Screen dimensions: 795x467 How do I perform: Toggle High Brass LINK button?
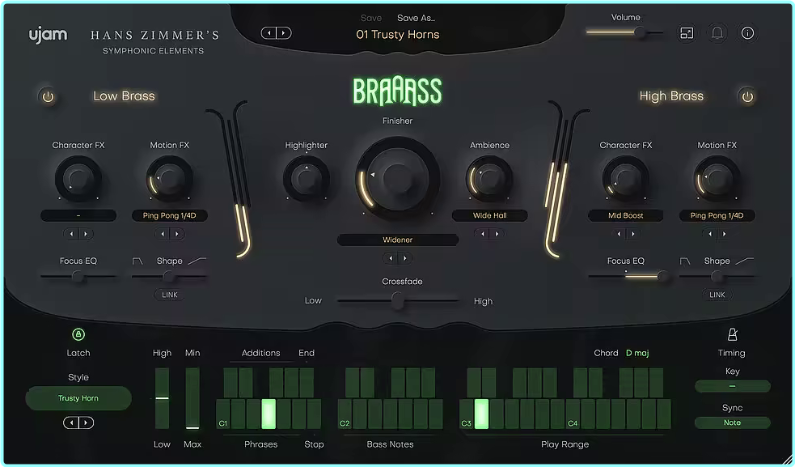point(717,295)
